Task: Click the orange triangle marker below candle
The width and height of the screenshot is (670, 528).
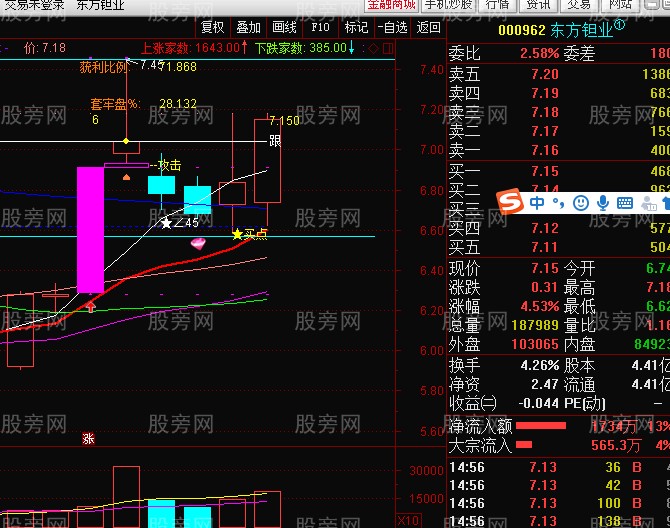Action: (126, 177)
